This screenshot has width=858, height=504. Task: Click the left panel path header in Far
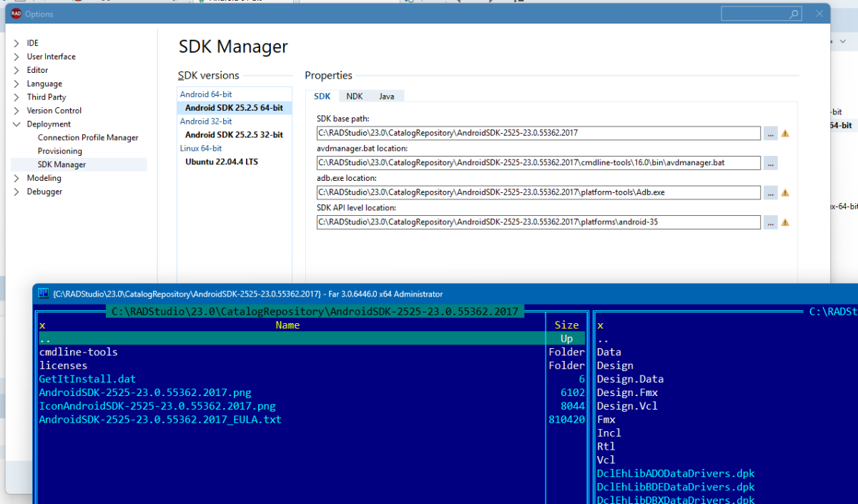click(315, 312)
